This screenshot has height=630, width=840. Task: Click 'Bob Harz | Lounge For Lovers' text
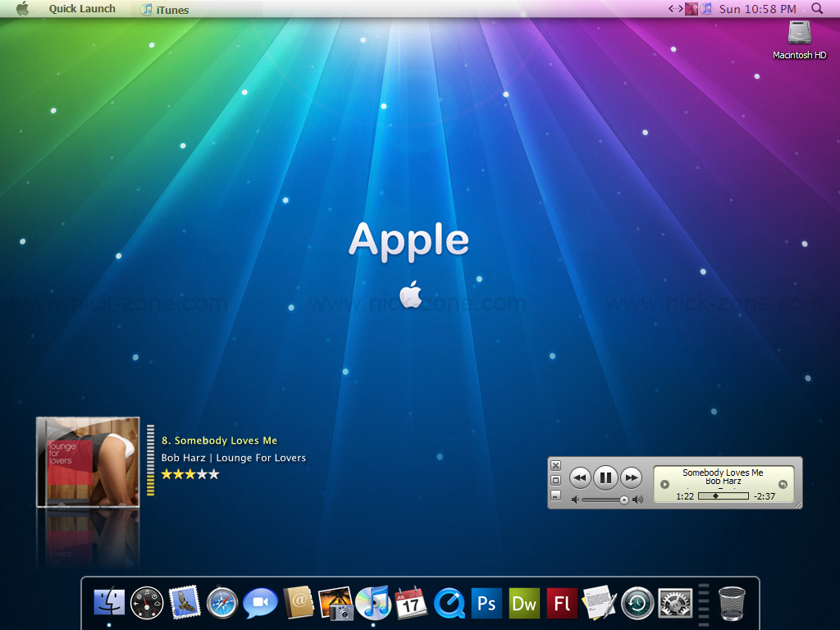[234, 458]
